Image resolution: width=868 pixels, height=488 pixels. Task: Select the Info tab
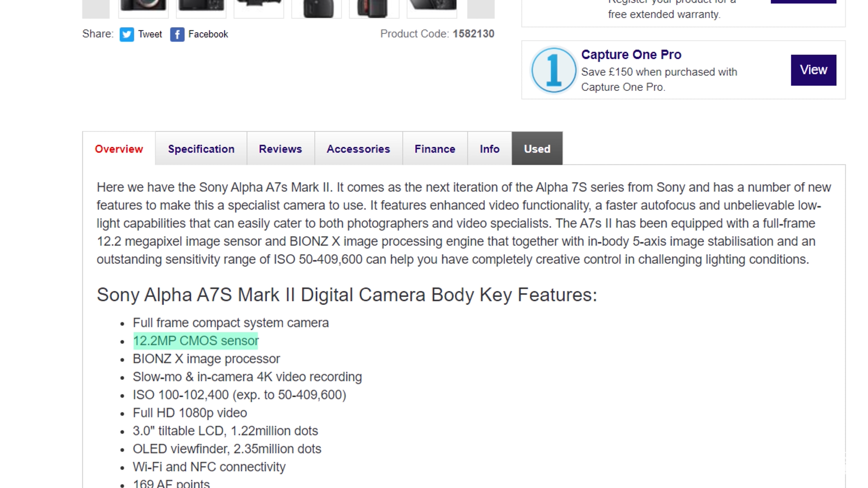[x=490, y=149]
